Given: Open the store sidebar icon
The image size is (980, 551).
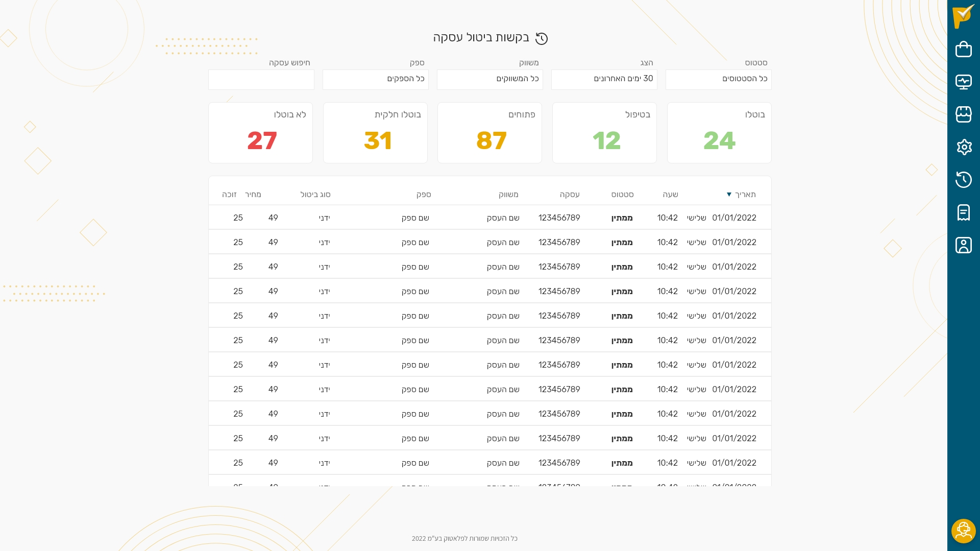Looking at the screenshot, I should (963, 114).
